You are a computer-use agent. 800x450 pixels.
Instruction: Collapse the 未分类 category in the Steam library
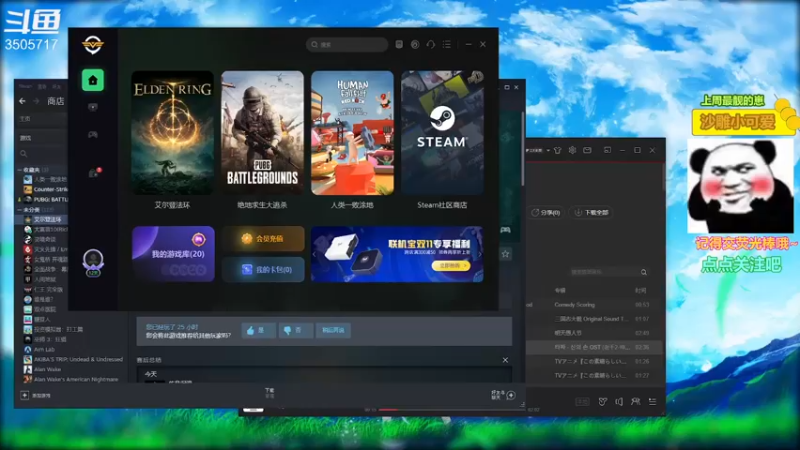(x=19, y=210)
